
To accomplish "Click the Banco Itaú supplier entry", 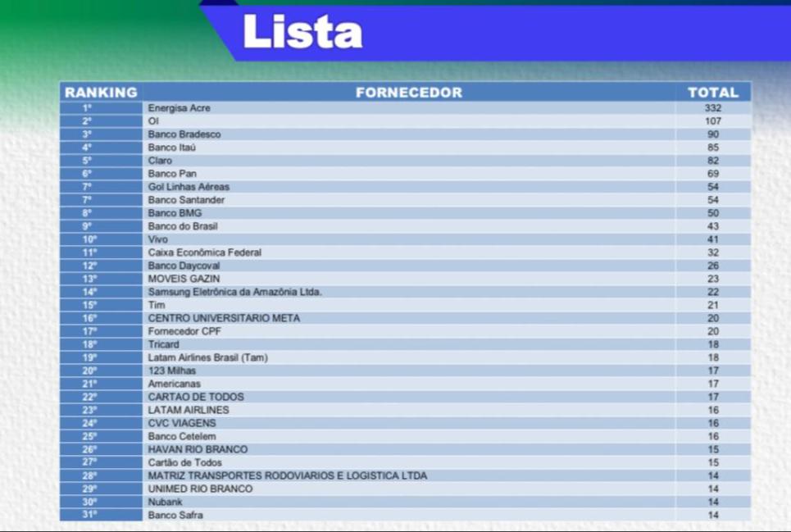I will [172, 148].
